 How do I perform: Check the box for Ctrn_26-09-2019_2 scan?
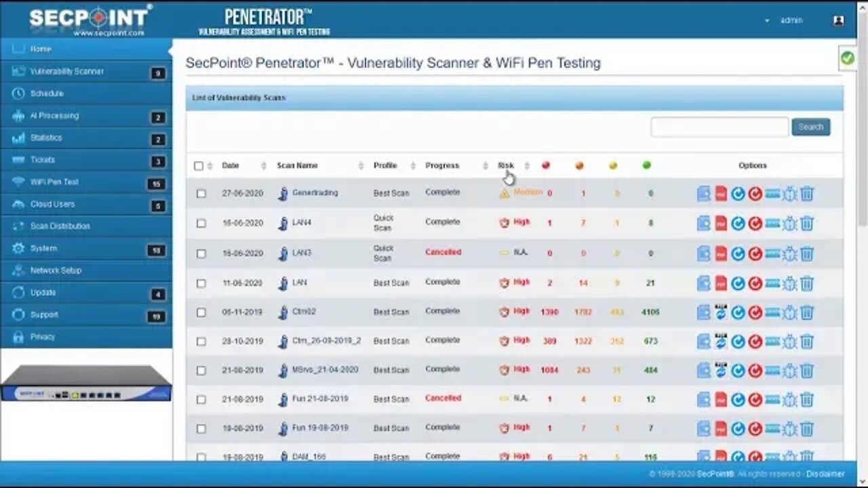201,342
